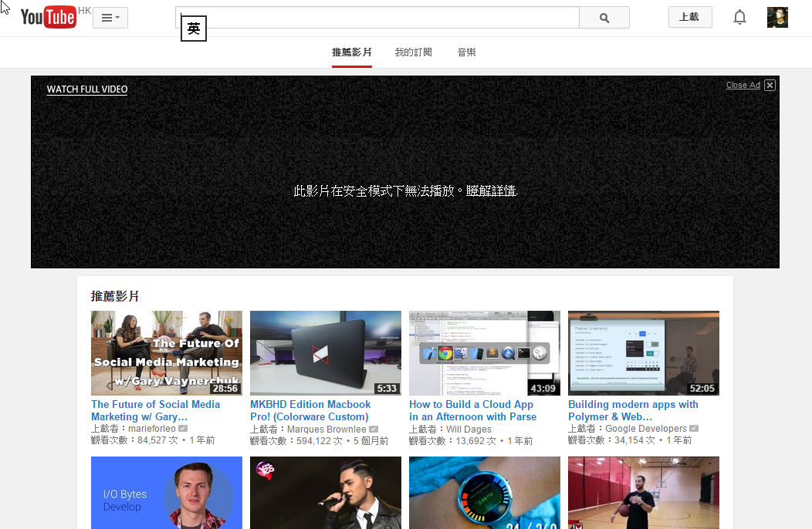
Task: Open the I/O Bytes Develop thumbnail
Action: tap(167, 493)
